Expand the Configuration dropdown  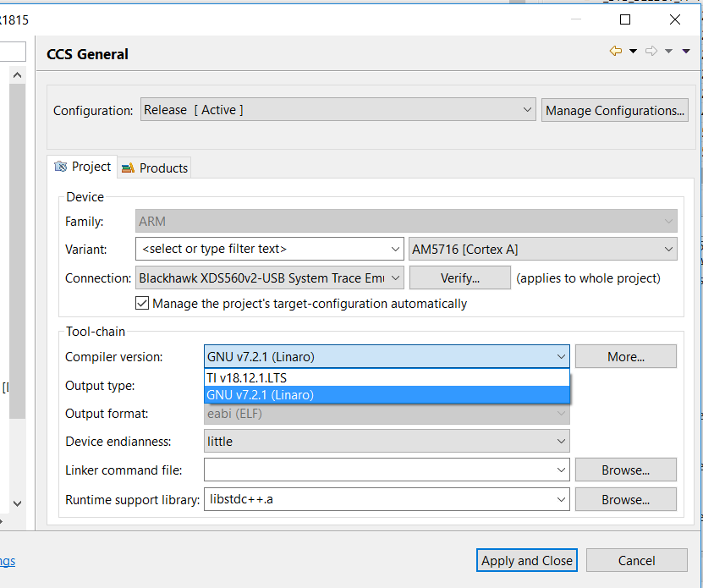point(527,110)
